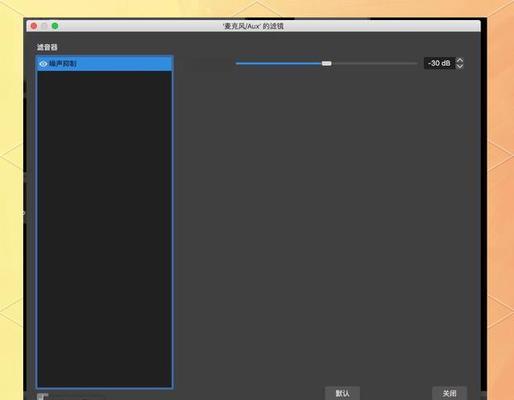Click the 关闭 close button
This screenshot has height=400, width=514.
click(449, 393)
